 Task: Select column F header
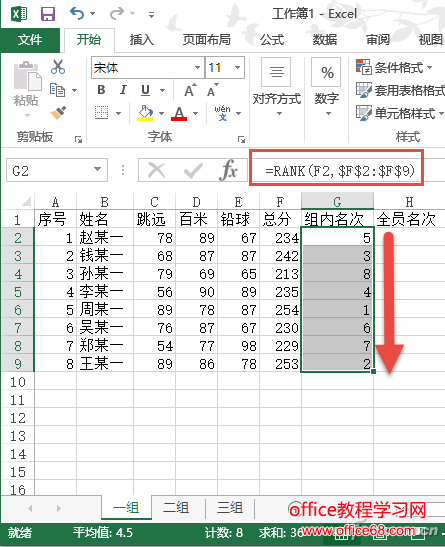[280, 202]
